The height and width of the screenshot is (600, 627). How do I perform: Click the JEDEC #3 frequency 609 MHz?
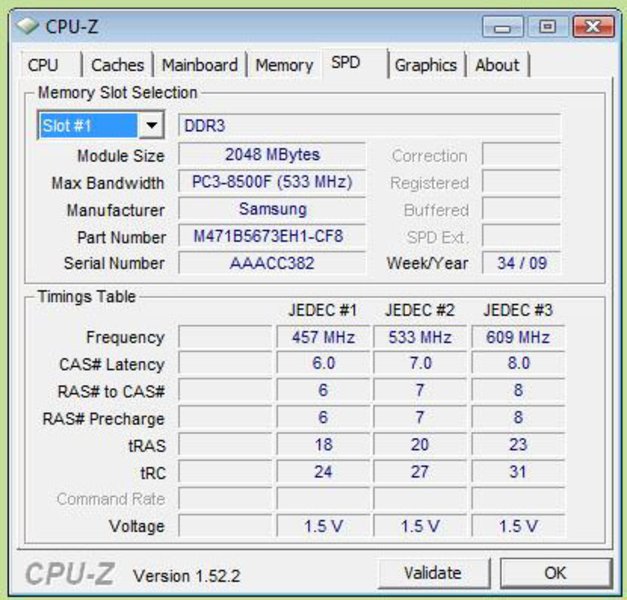pyautogui.click(x=518, y=337)
